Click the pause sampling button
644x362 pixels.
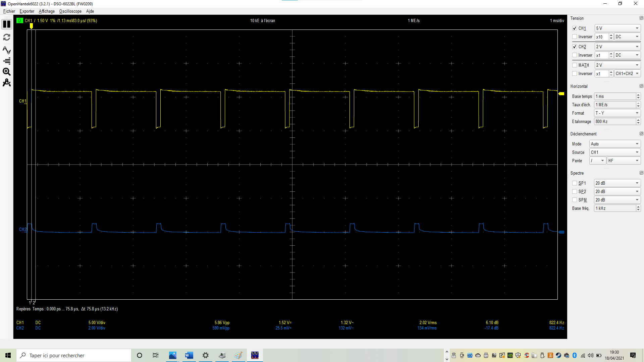coord(7,24)
